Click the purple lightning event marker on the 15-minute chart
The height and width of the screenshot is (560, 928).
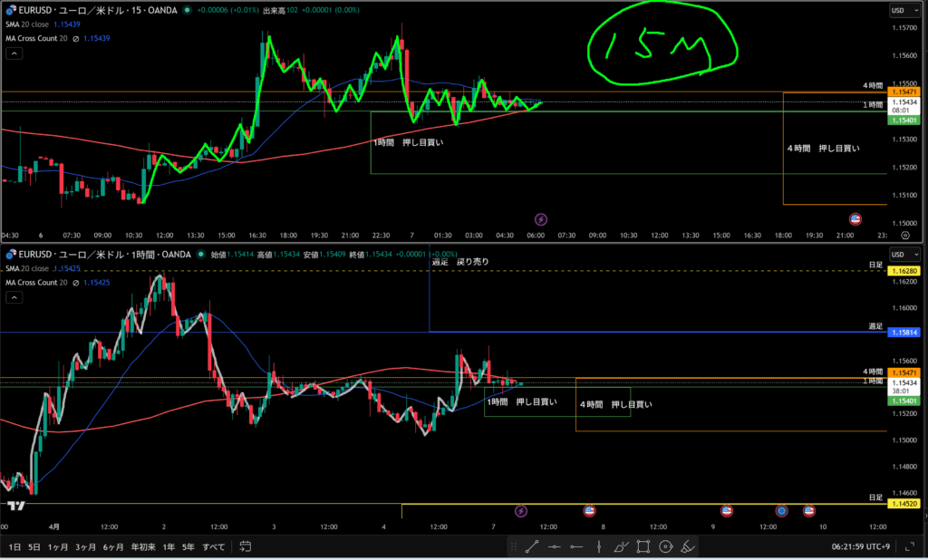[x=541, y=219]
